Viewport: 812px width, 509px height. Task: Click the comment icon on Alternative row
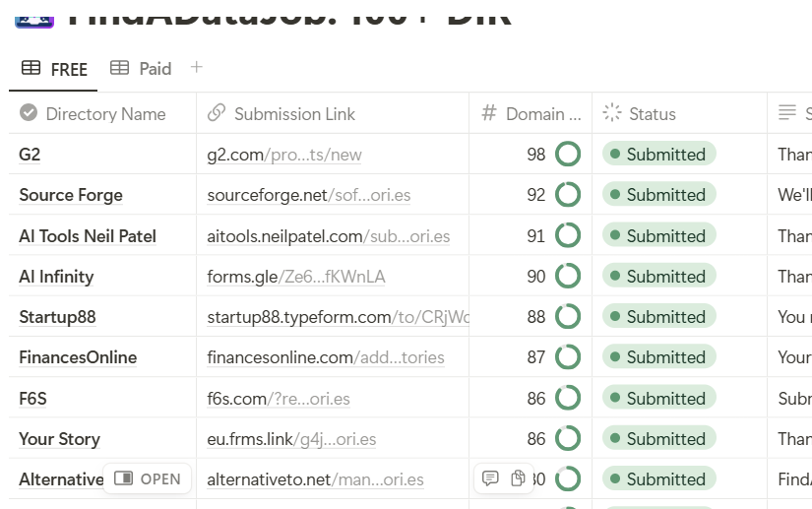pos(490,478)
